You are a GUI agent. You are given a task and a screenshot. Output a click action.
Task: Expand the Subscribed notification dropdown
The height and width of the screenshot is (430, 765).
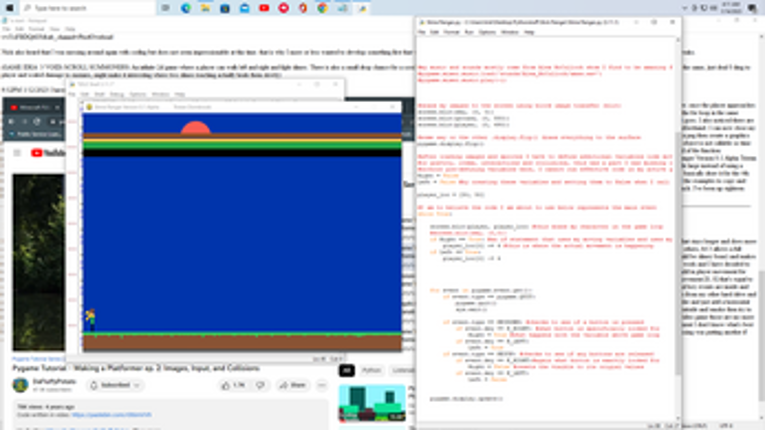[137, 384]
